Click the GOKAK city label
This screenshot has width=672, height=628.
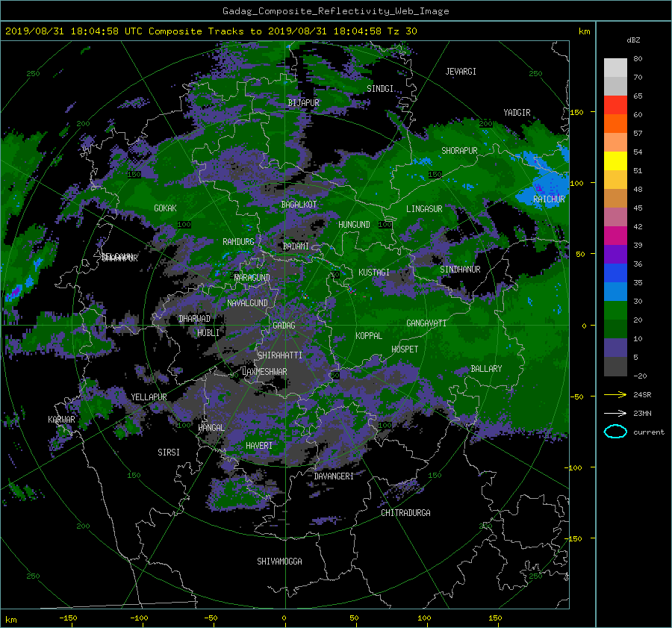tap(165, 208)
